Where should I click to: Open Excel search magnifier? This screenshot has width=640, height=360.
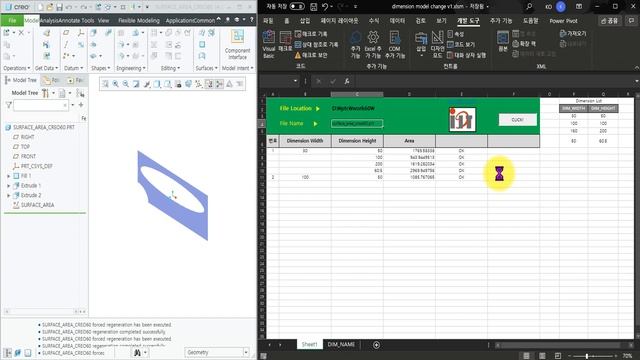click(x=529, y=7)
